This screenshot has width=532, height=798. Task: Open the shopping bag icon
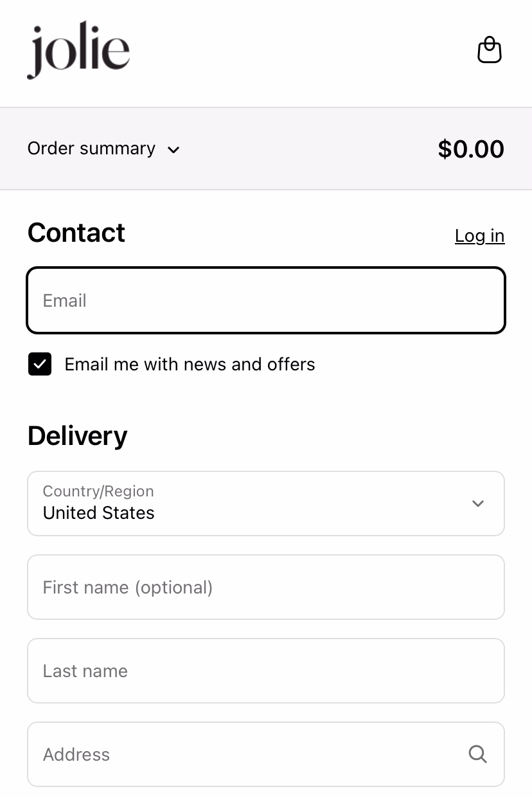[489, 50]
